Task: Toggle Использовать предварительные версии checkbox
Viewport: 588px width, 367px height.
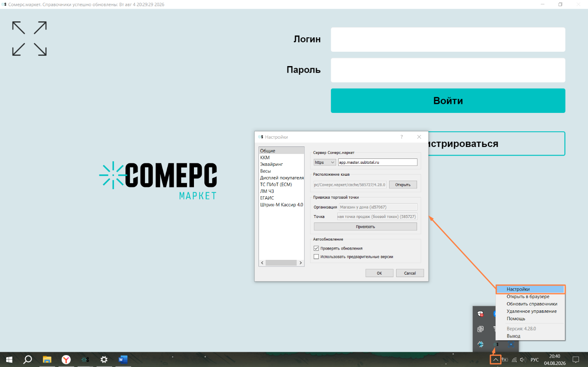Action: pos(316,257)
